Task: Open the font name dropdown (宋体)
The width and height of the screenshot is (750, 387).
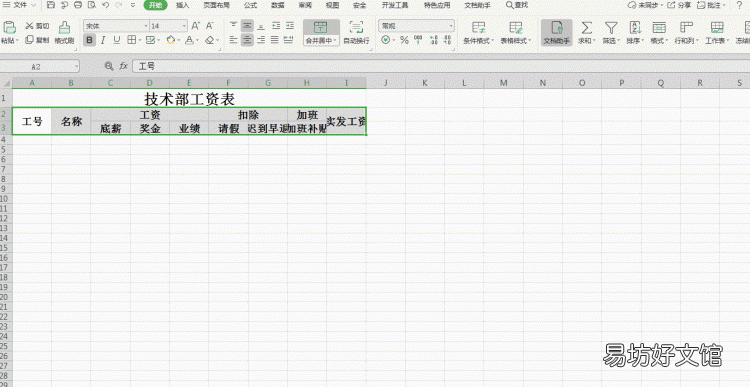Action: tap(116, 26)
